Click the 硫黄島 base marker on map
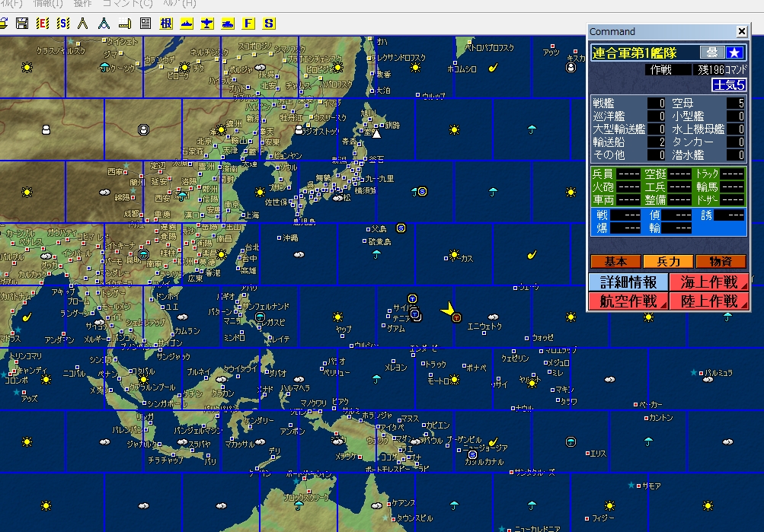 [364, 241]
